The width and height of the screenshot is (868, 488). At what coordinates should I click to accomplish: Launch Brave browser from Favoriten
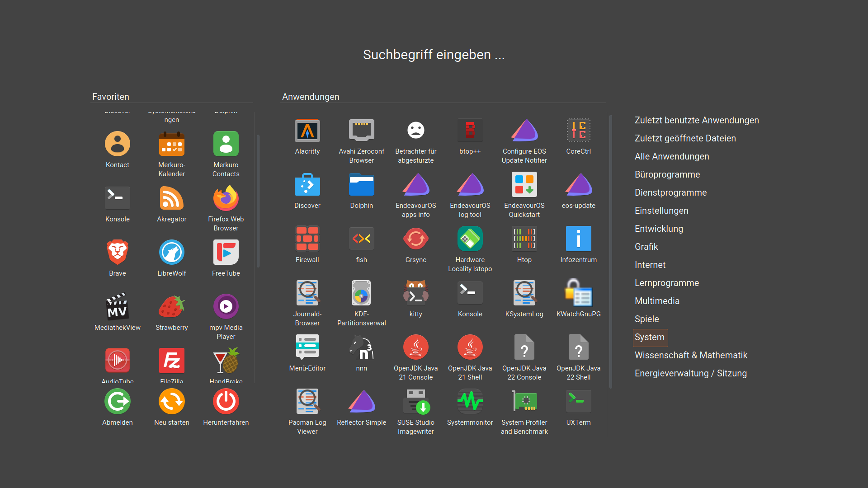[118, 253]
